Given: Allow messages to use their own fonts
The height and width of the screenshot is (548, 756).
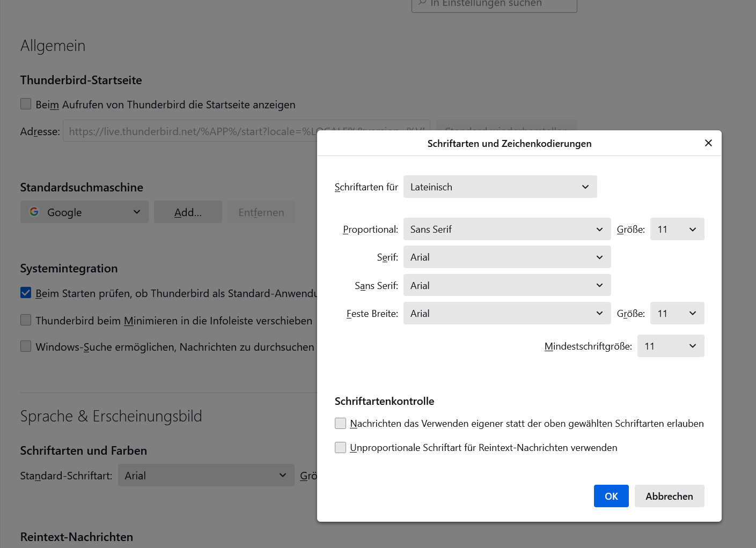Looking at the screenshot, I should [340, 423].
